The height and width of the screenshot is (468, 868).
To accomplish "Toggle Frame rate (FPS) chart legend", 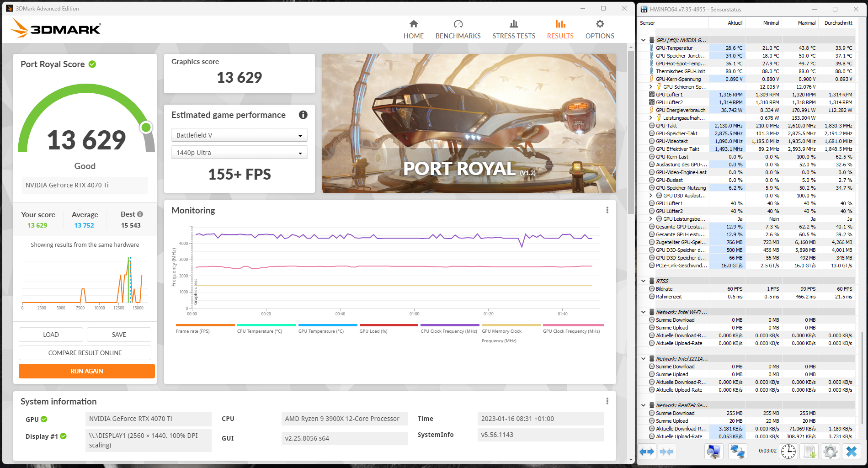I will (x=205, y=329).
